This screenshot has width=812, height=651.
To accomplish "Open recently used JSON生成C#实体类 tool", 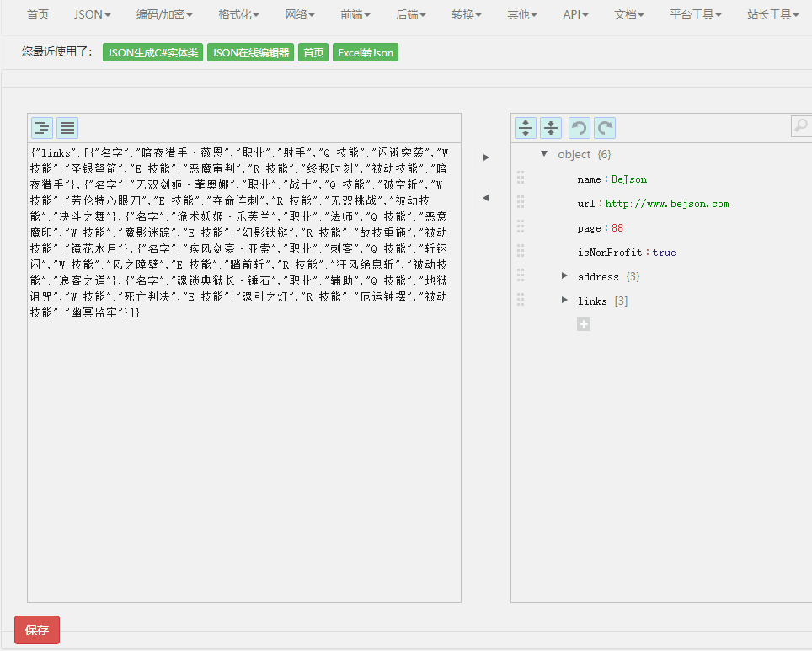I will click(152, 52).
